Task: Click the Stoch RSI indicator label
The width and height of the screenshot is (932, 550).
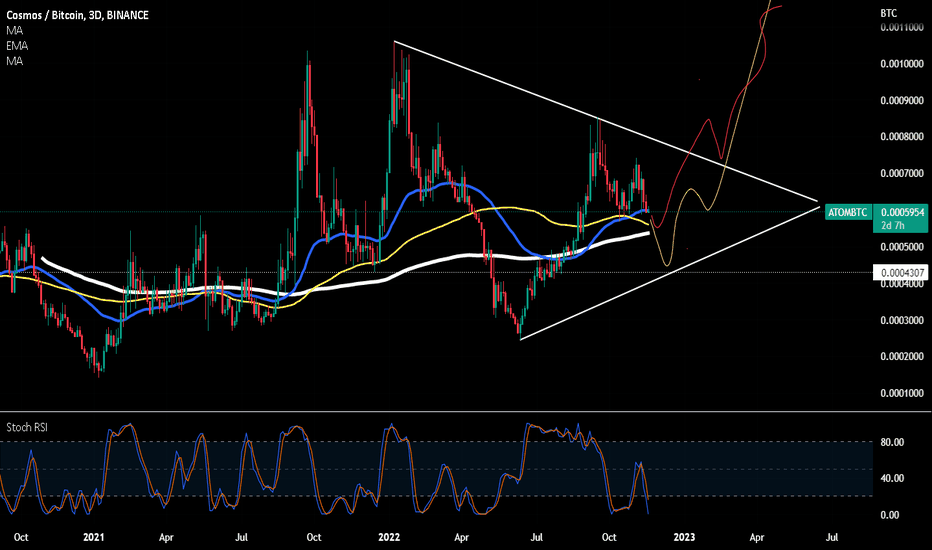Action: [27, 428]
